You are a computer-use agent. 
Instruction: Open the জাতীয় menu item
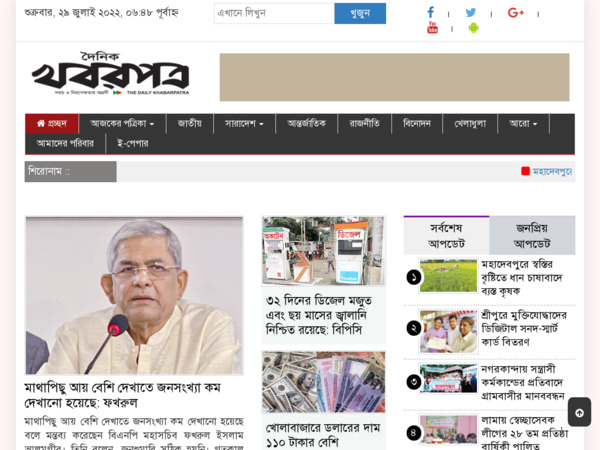tap(189, 124)
